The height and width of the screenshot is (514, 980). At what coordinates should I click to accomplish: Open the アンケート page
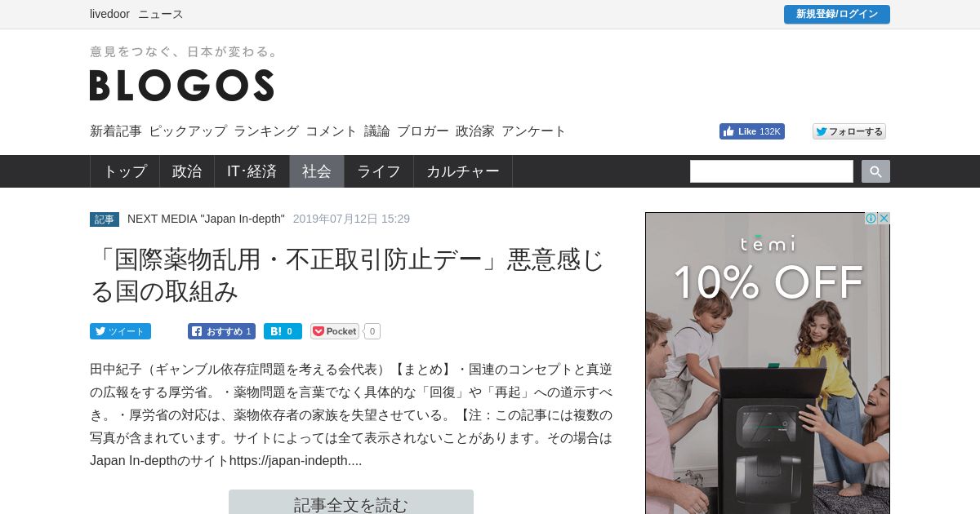534,131
